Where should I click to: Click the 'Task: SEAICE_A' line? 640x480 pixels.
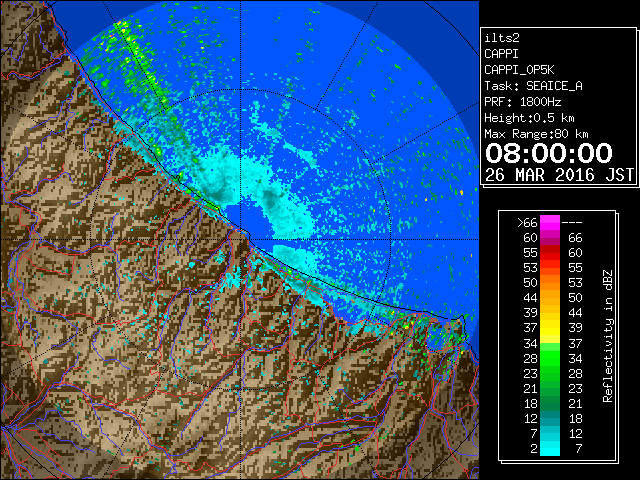tap(533, 86)
